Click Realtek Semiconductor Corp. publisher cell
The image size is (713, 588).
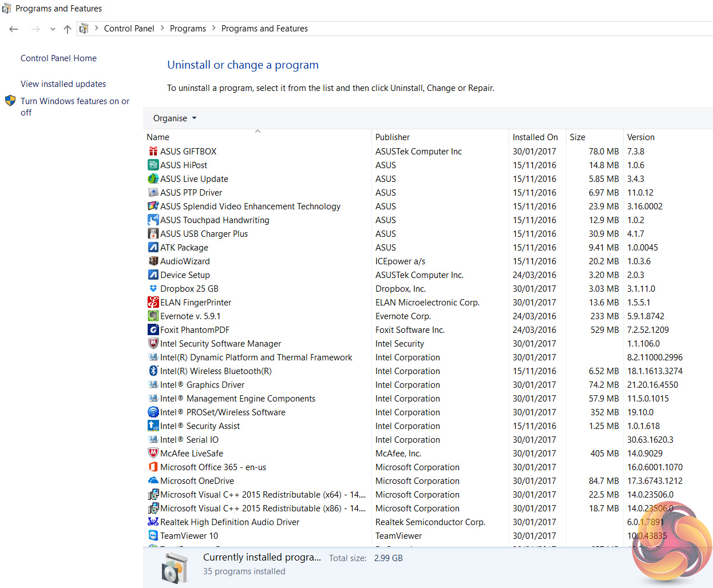tap(430, 522)
